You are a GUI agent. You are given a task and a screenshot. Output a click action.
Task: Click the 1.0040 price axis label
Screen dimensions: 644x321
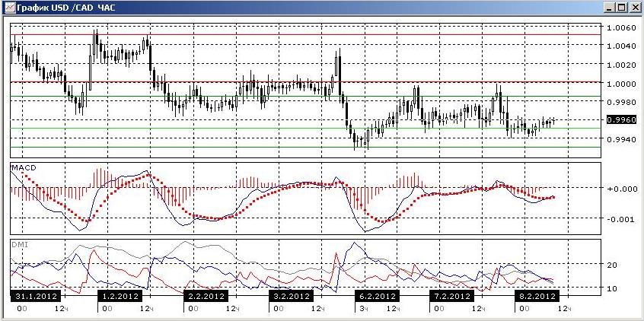coord(621,46)
